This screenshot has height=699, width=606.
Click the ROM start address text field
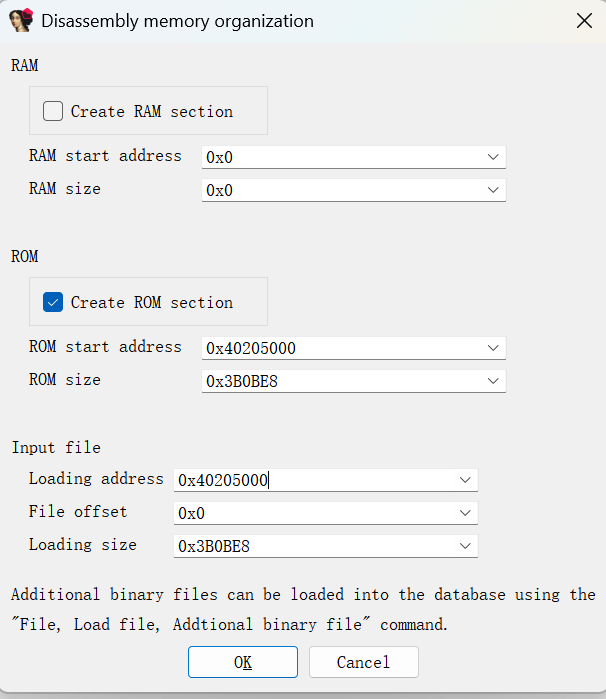(x=340, y=348)
